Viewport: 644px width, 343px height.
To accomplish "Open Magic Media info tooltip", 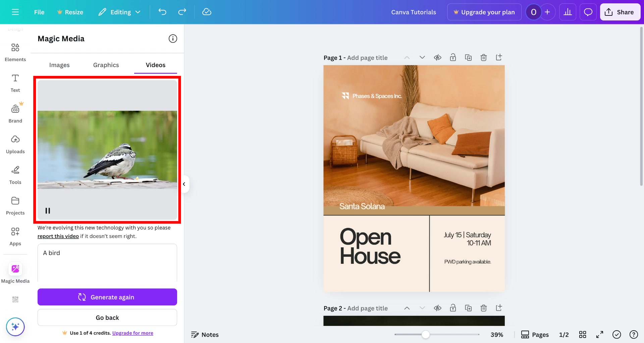I will [173, 38].
